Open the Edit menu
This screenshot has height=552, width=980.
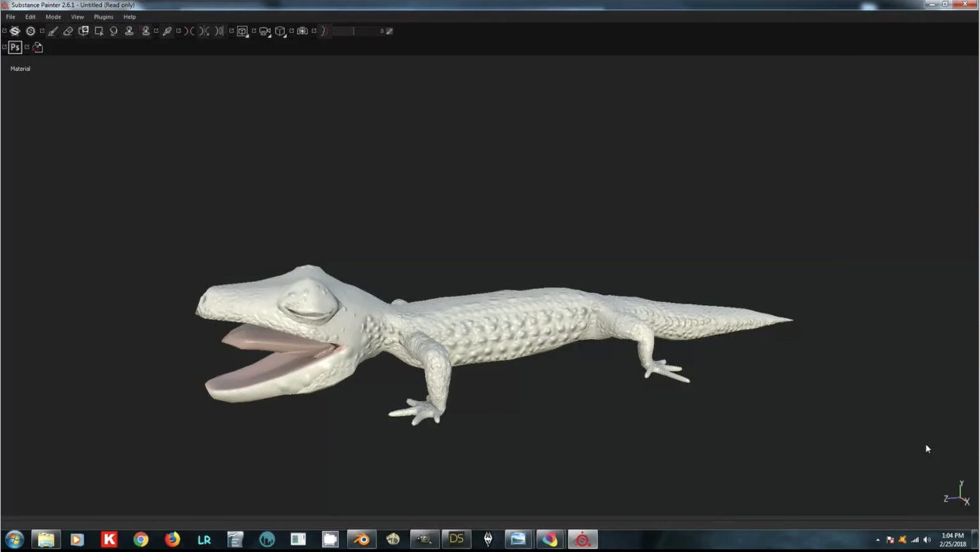[x=30, y=17]
